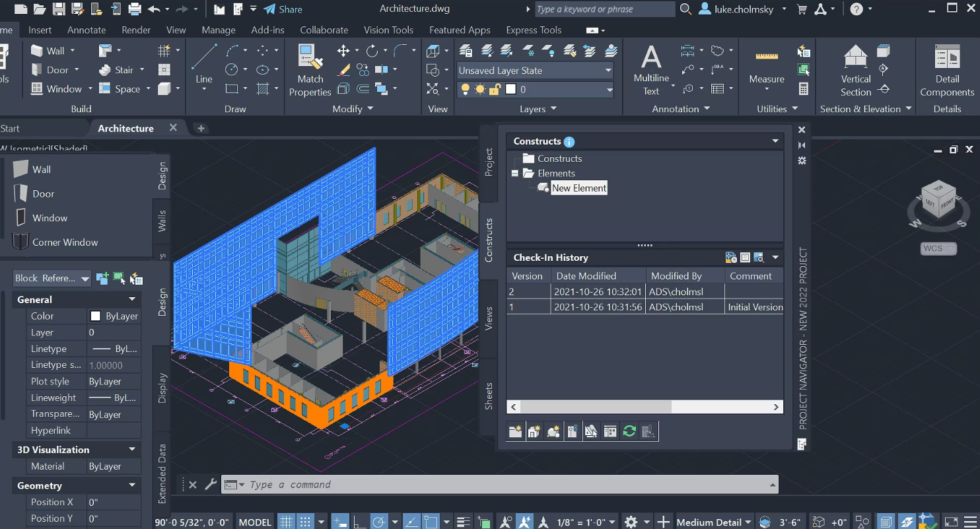Click the Color ByLayer swatch in properties
This screenshot has height=529, width=980.
(x=96, y=316)
